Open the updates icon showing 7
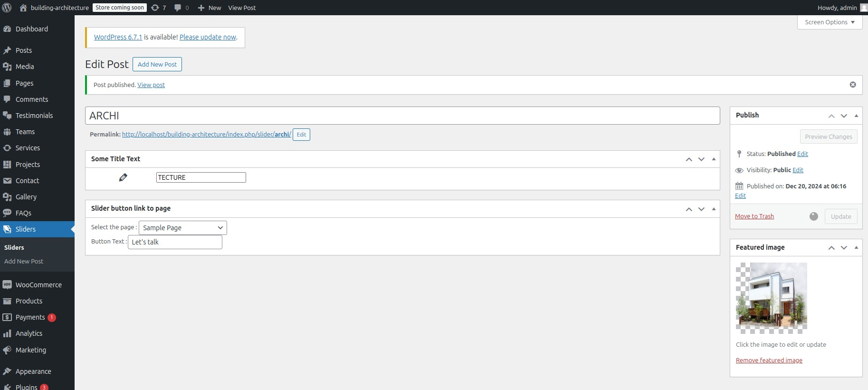Screen dimensions: 868x390 [x=155, y=8]
